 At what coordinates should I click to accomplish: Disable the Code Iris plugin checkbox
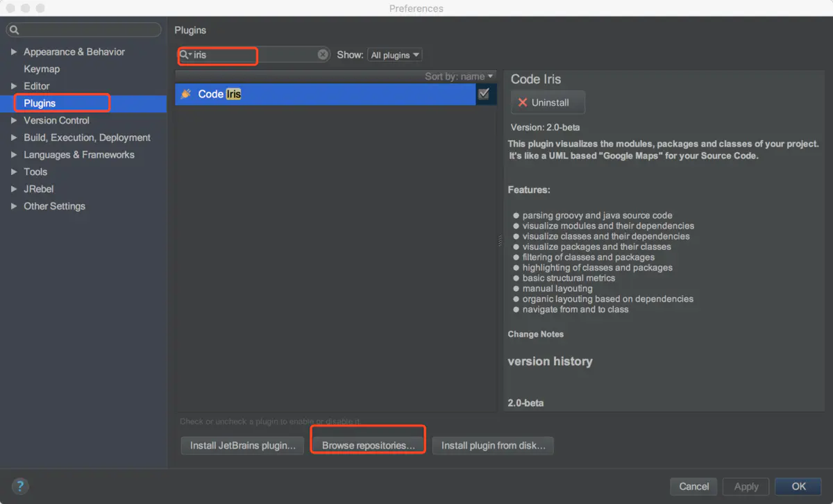pos(484,94)
